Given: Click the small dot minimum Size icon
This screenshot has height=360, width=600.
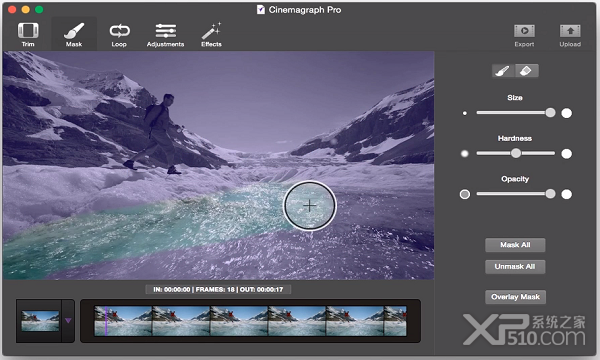Looking at the screenshot, I should [x=465, y=113].
